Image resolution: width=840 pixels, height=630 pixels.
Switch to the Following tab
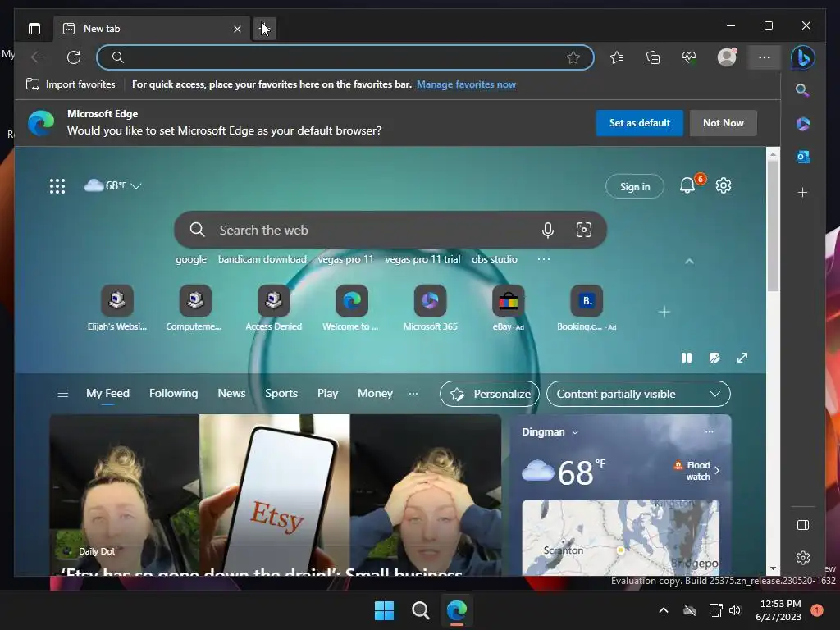point(174,394)
